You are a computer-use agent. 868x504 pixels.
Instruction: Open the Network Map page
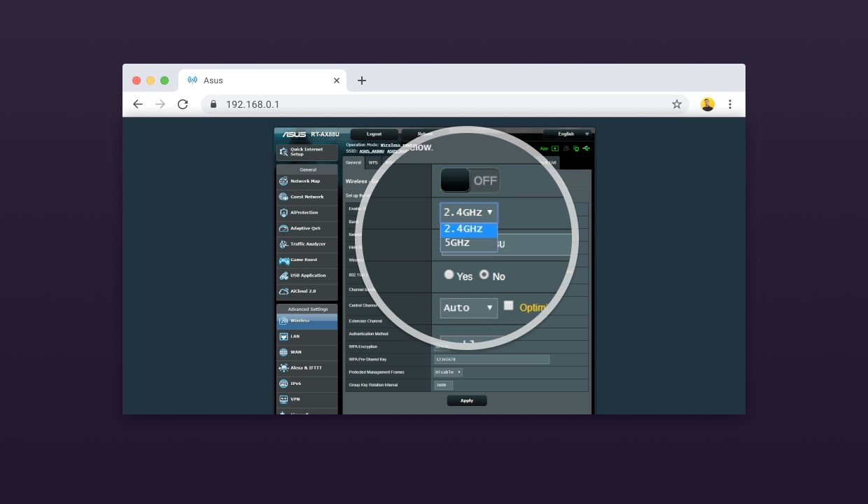click(307, 181)
